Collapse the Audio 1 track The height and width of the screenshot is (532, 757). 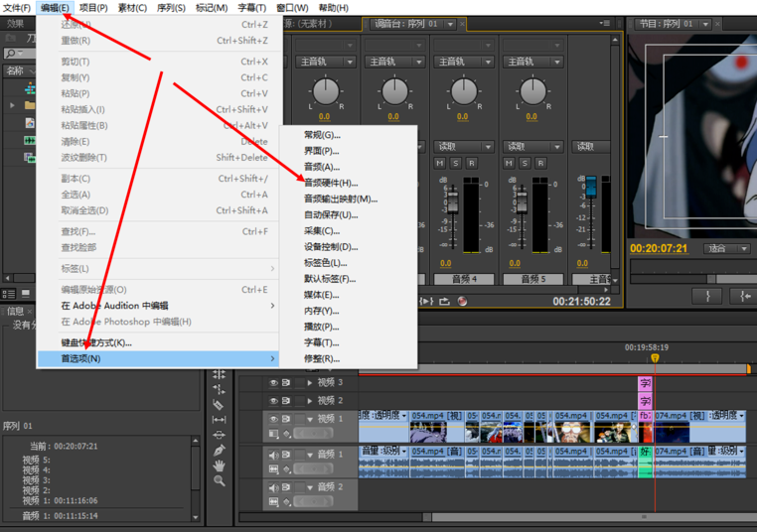[310, 455]
